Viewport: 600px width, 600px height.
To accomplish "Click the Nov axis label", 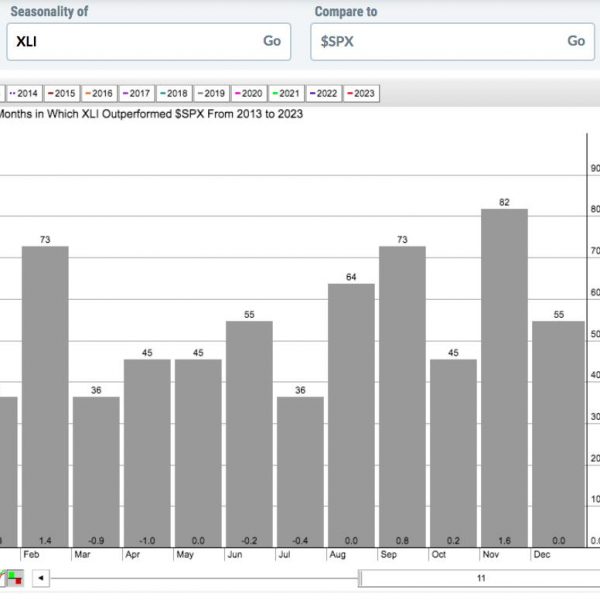I will [491, 554].
